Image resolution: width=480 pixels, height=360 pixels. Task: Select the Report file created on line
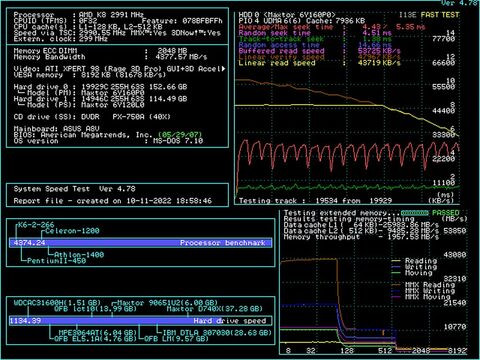coord(113,201)
